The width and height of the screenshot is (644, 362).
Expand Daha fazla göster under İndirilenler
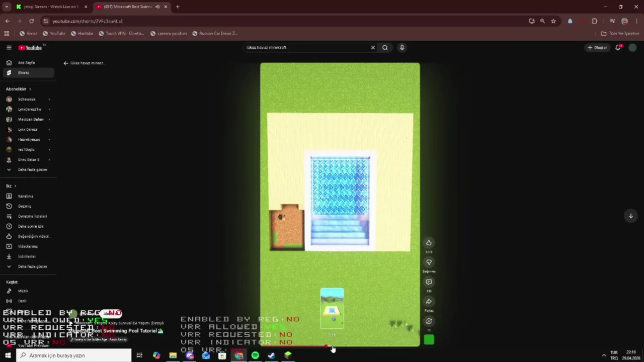coord(28,266)
